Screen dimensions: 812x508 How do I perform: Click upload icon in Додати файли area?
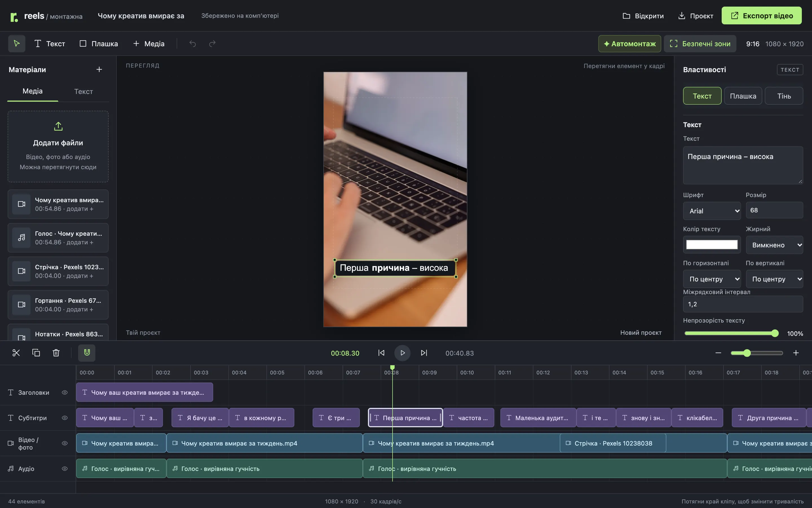coord(58,126)
